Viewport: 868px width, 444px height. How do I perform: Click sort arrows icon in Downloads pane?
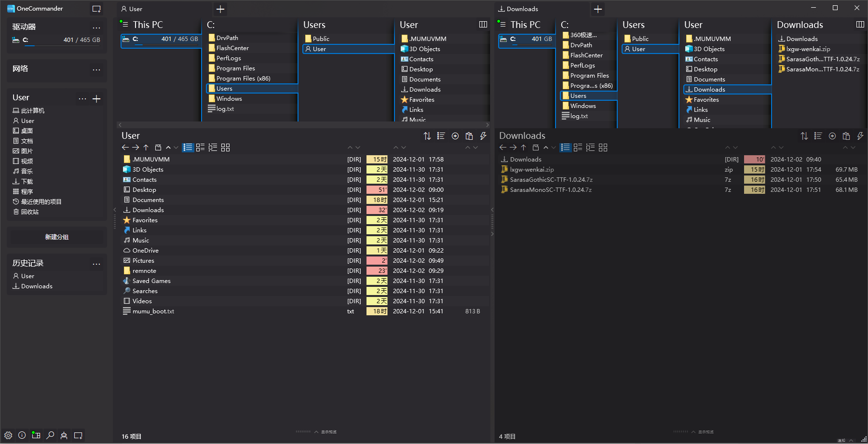pos(804,136)
